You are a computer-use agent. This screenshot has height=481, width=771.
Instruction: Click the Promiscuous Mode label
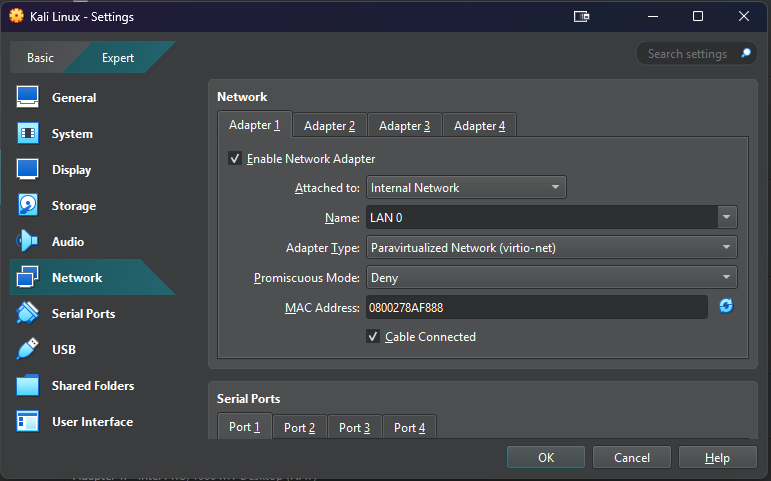(307, 277)
